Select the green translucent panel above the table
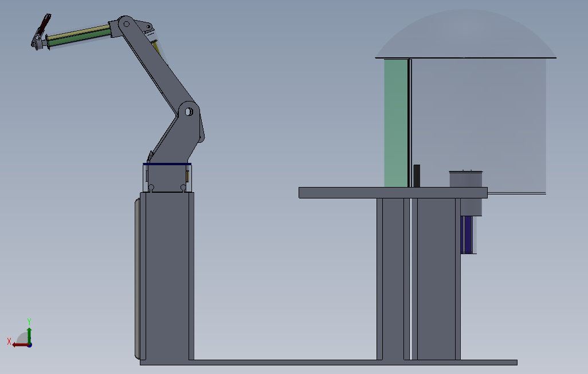The image size is (588, 374). [x=395, y=123]
